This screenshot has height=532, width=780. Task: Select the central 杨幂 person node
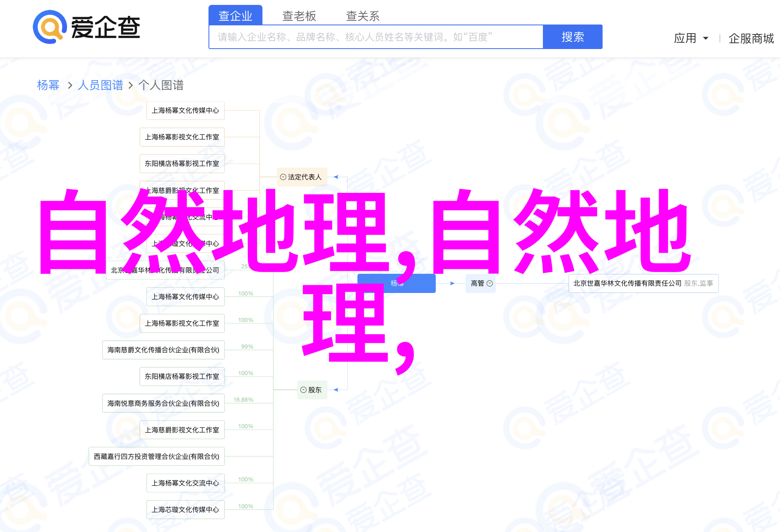pos(397,283)
